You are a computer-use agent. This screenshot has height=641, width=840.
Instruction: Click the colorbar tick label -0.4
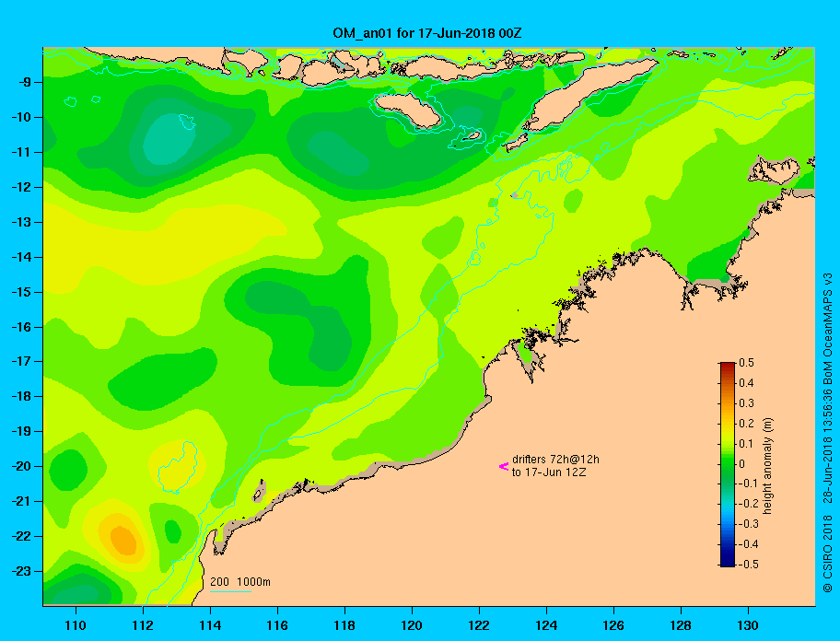point(748,544)
